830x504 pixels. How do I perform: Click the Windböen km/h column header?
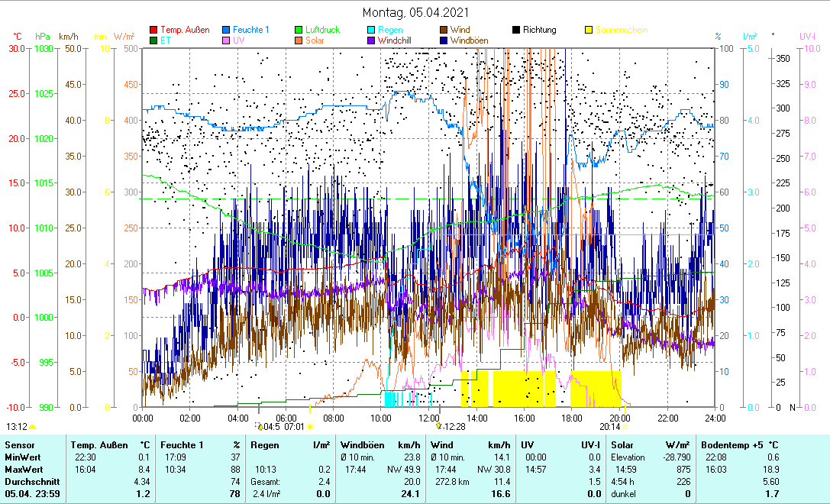[x=379, y=444]
